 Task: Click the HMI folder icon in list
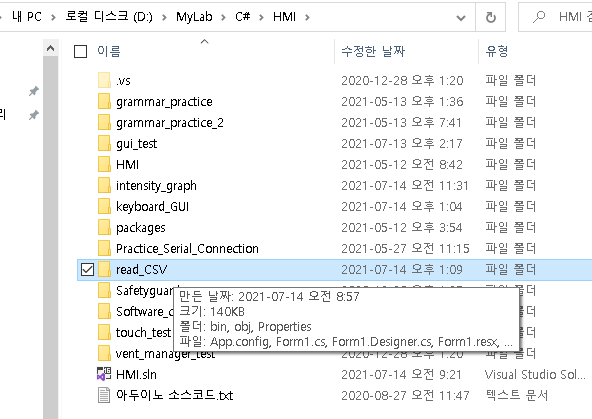tap(104, 165)
